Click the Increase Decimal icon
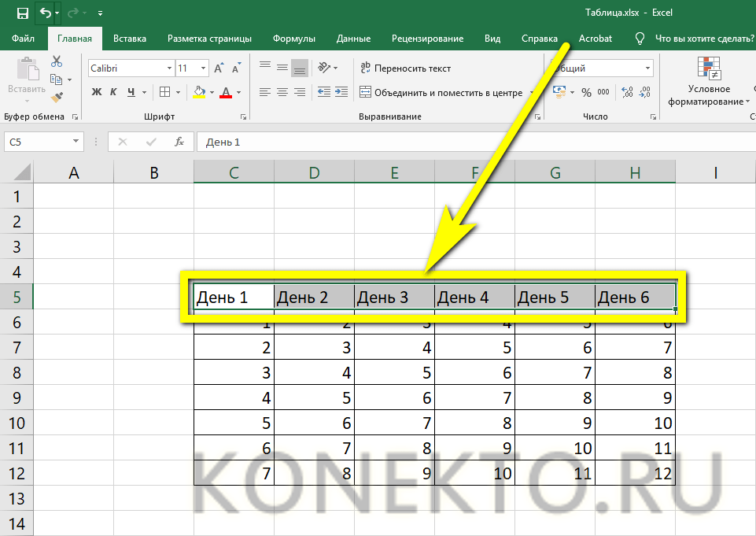The height and width of the screenshot is (536, 756). 627,92
